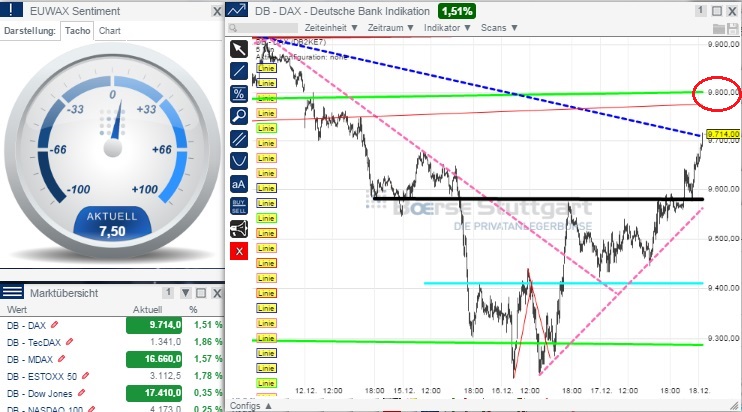Viewport: 742px width, 412px height.
Task: Click the 9.714,0 value of DB - DAX
Action: (154, 325)
